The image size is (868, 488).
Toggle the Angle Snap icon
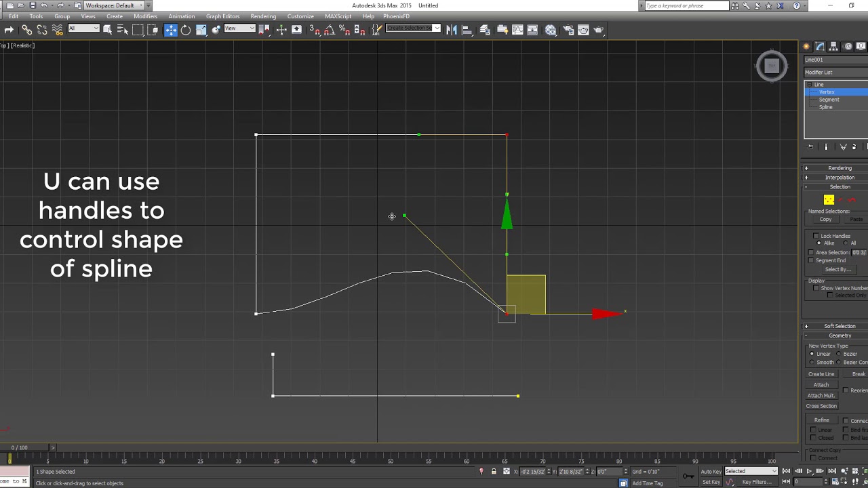coord(329,30)
